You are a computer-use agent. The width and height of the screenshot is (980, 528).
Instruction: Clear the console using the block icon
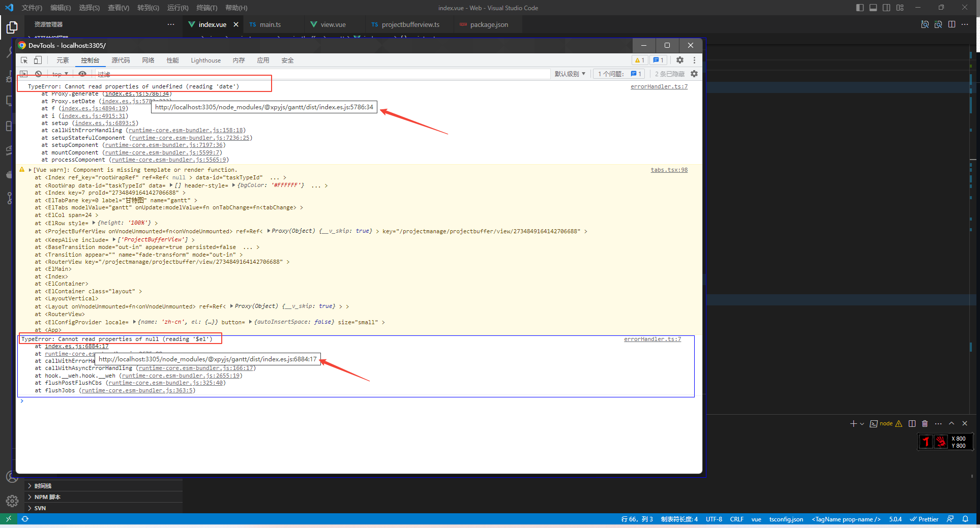tap(38, 74)
